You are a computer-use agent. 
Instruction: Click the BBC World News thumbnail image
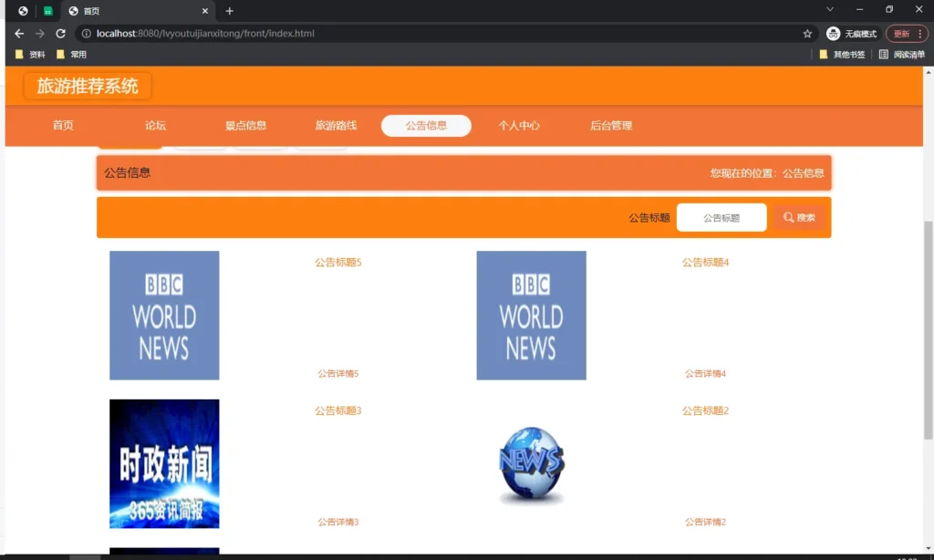point(164,315)
